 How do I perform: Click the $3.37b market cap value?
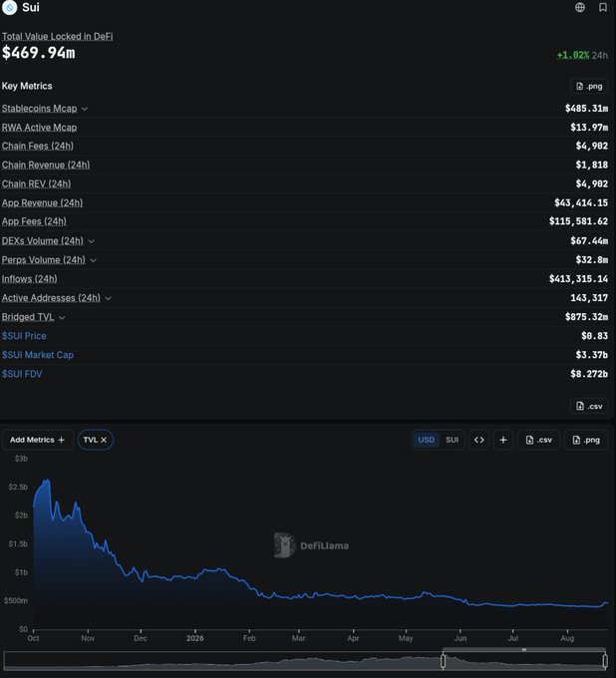[592, 355]
